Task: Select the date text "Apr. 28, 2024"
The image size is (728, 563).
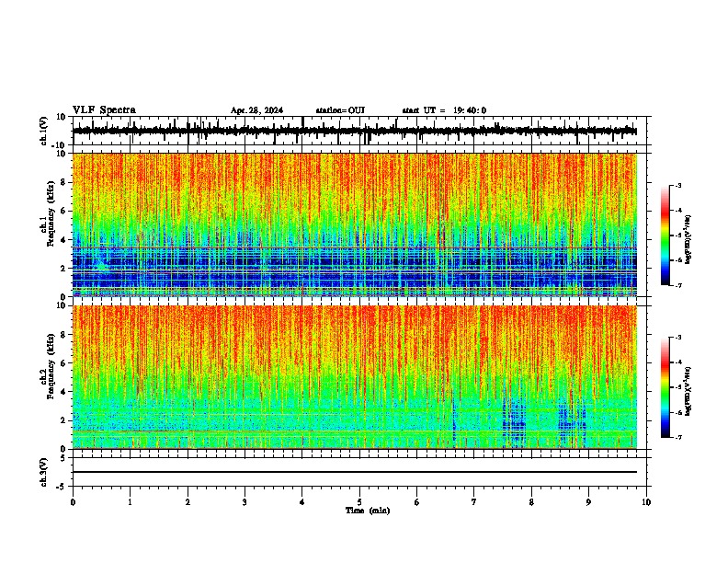Action: click(x=256, y=110)
